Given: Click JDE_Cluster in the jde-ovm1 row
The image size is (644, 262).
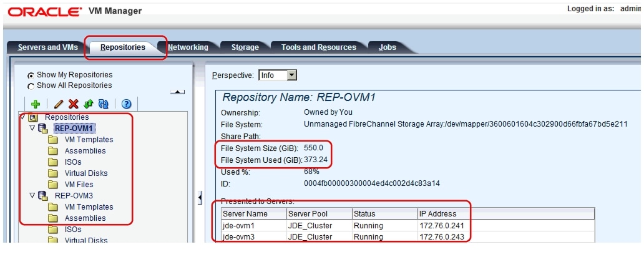Looking at the screenshot, I should [310, 225].
